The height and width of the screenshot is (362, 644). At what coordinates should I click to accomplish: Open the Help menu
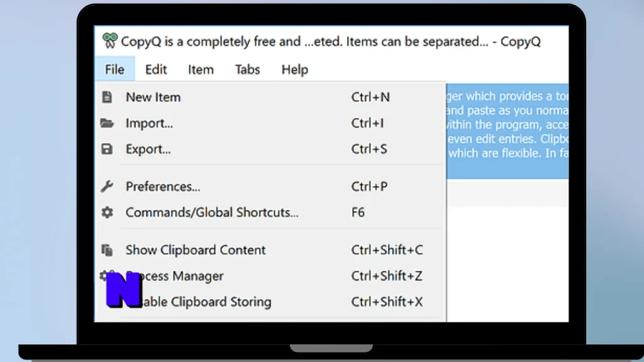click(x=294, y=69)
